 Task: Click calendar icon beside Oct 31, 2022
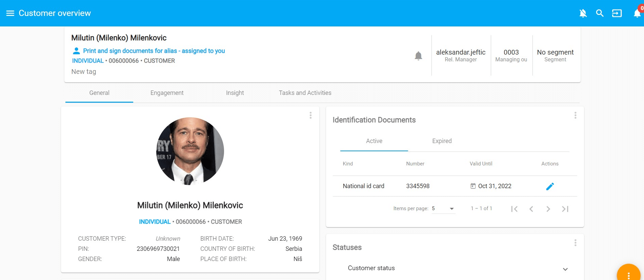473,186
